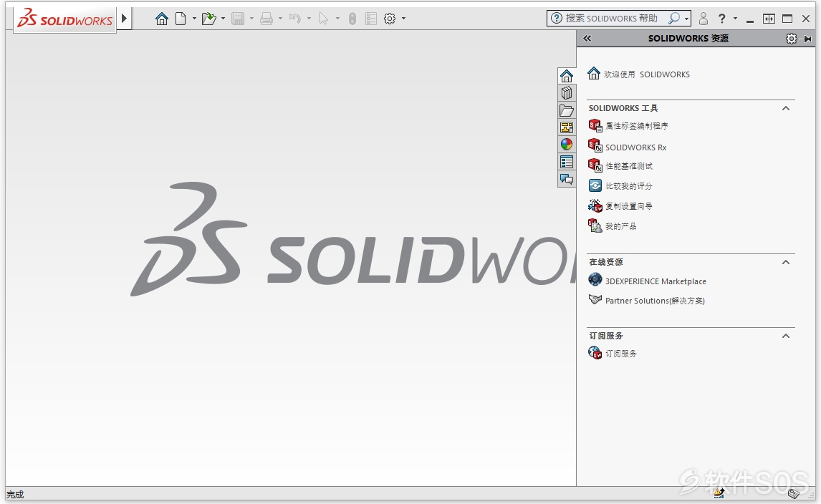Click the tile windows split icon

click(x=769, y=19)
